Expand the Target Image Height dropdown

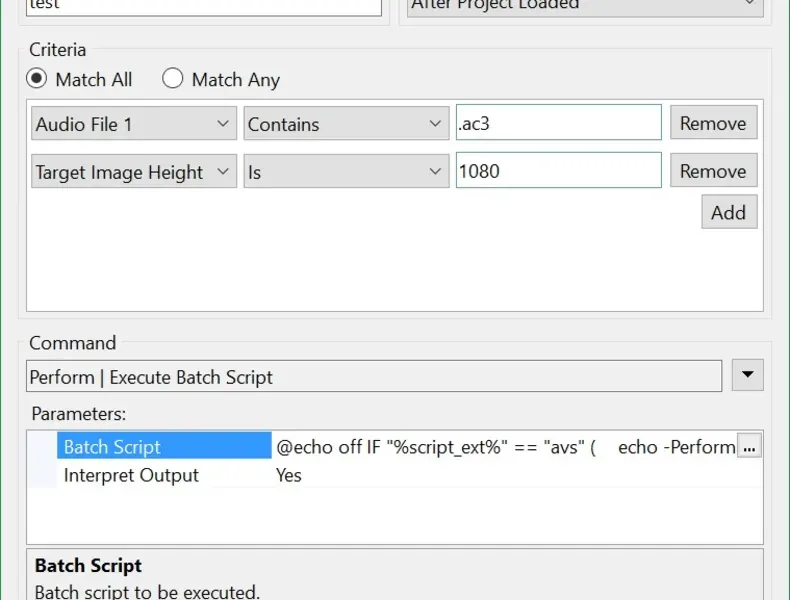(134, 172)
